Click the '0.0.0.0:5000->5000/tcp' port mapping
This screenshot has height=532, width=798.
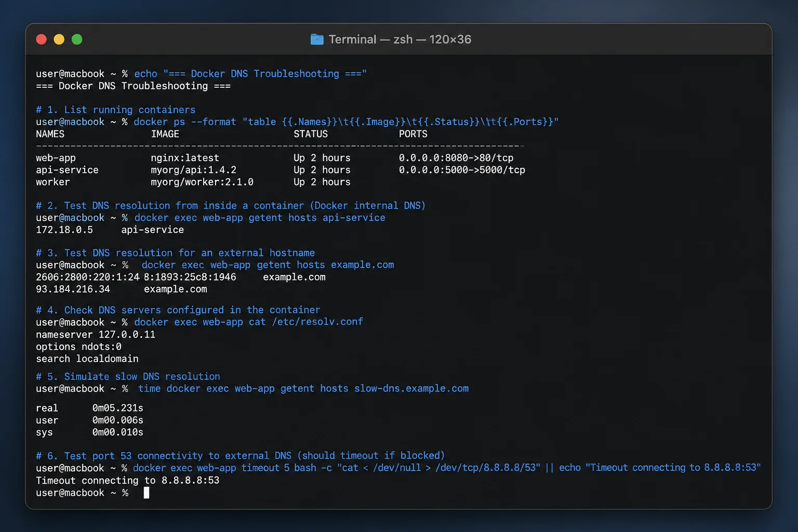point(462,170)
